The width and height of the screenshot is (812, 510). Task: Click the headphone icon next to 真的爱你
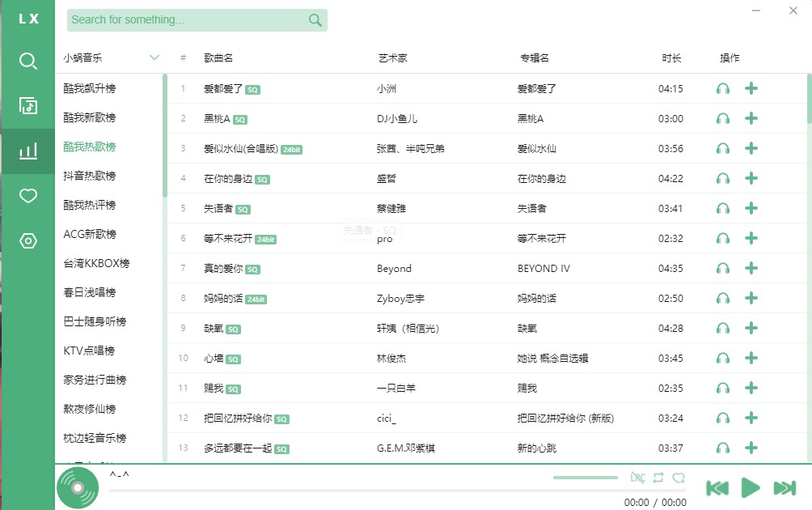722,268
